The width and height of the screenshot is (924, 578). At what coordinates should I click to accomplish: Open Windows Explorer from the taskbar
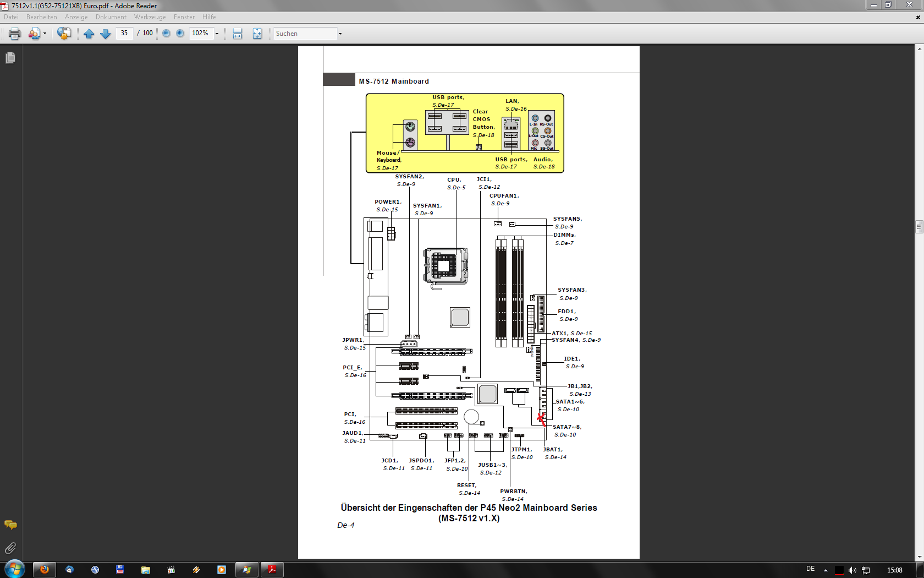pyautogui.click(x=145, y=570)
